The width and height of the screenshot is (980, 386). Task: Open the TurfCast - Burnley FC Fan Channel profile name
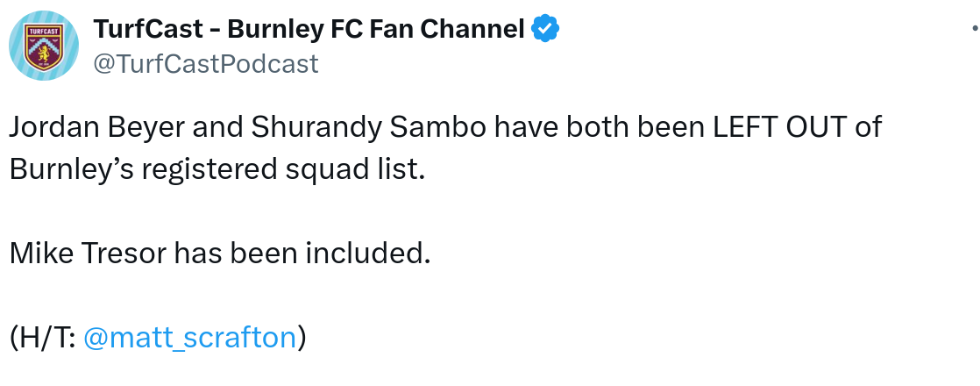(x=308, y=30)
